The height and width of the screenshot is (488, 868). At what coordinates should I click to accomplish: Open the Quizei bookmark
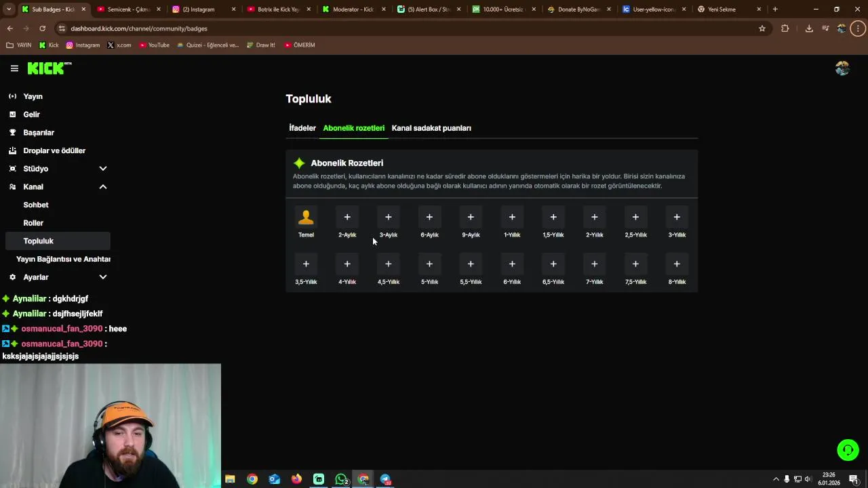tap(208, 45)
